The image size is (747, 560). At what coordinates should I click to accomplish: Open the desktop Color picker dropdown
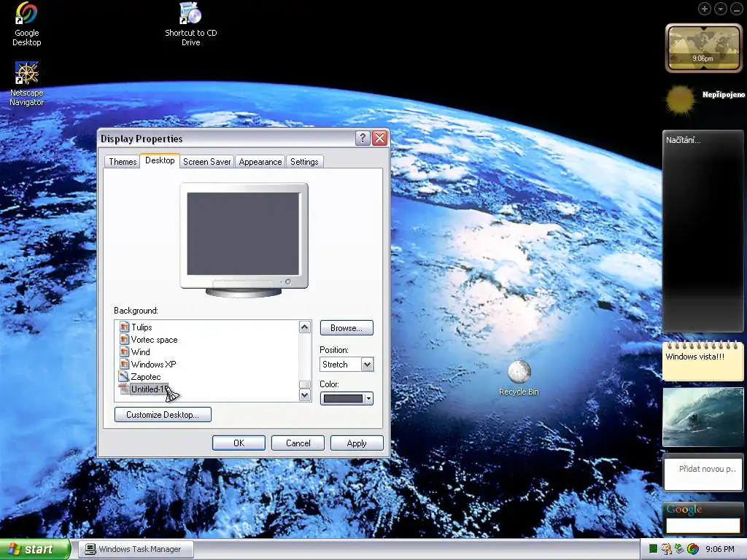pos(347,398)
